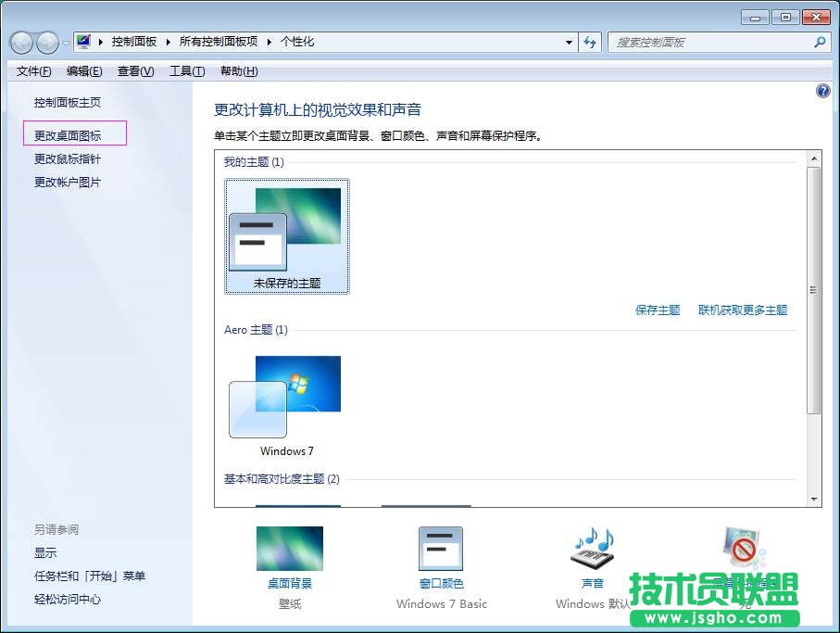Viewport: 840px width, 633px height.
Task: Open the 窗口颜色 (Window Color) settings
Action: click(441, 584)
